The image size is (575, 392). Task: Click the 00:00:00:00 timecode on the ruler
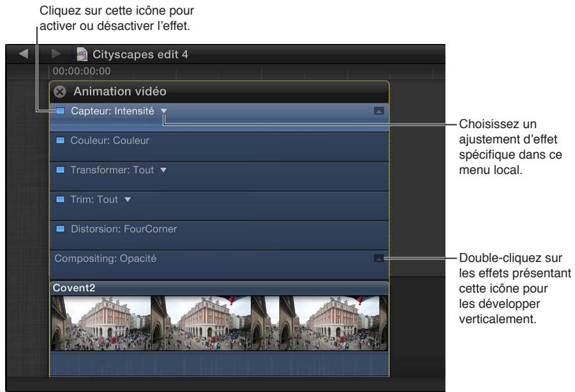[x=82, y=71]
